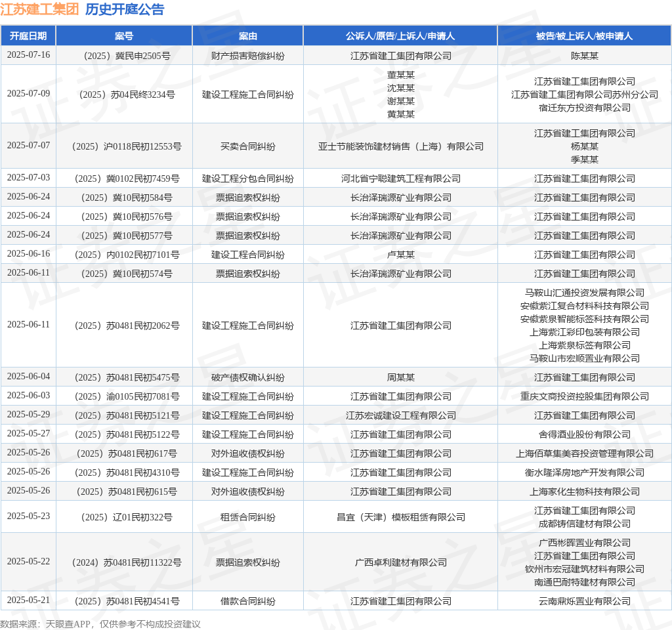Click plaintiff name 谢某某

401,101
